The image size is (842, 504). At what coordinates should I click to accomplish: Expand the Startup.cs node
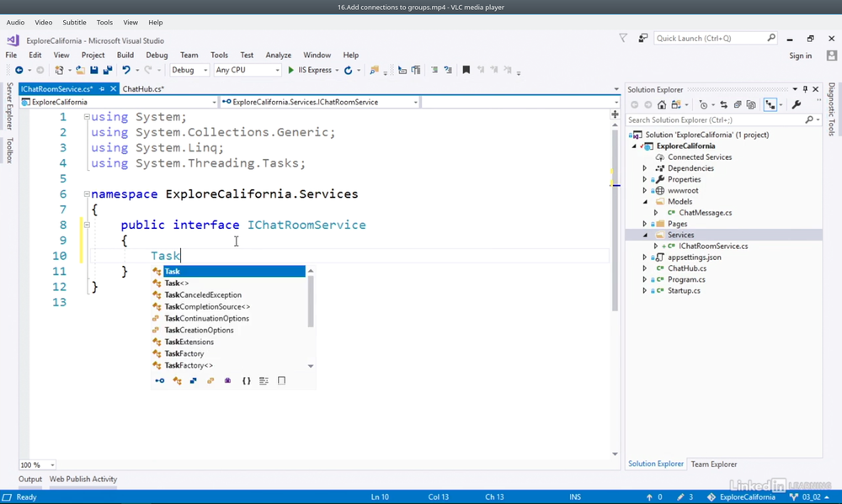pos(645,291)
